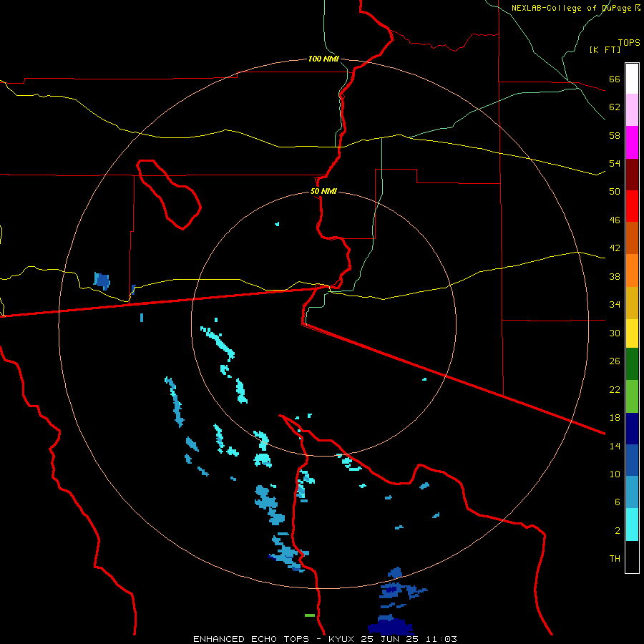Screen dimensions: 644x644
Task: Click the legend value "54"
Action: [x=615, y=163]
